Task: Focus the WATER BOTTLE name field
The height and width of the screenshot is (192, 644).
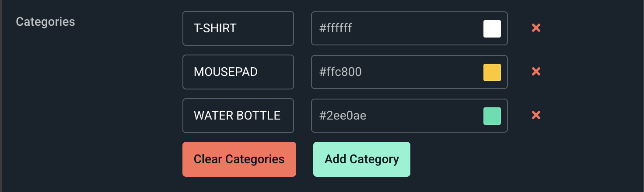Action: 238,116
